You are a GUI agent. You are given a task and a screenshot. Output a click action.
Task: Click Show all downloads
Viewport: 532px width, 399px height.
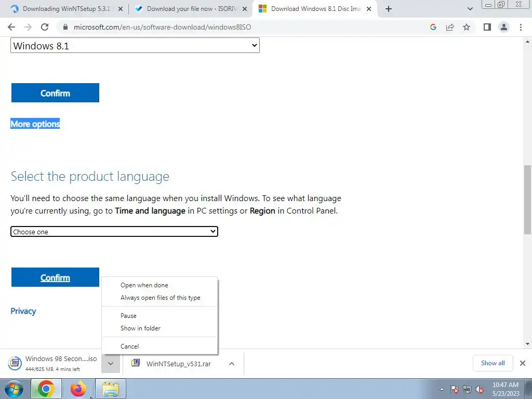[493, 363]
